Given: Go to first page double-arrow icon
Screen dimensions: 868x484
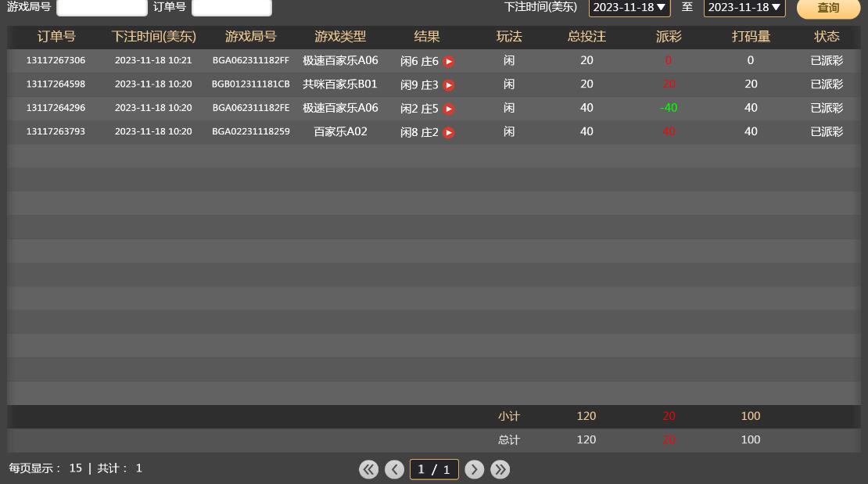Looking at the screenshot, I should tap(368, 470).
